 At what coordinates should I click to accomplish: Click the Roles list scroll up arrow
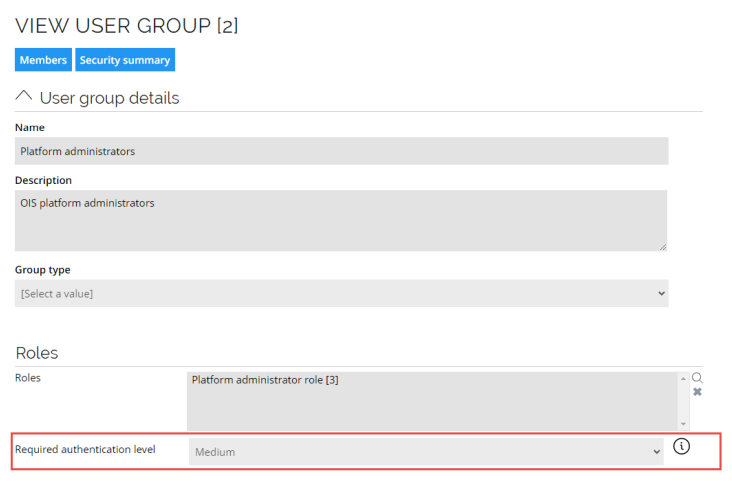pyautogui.click(x=683, y=378)
